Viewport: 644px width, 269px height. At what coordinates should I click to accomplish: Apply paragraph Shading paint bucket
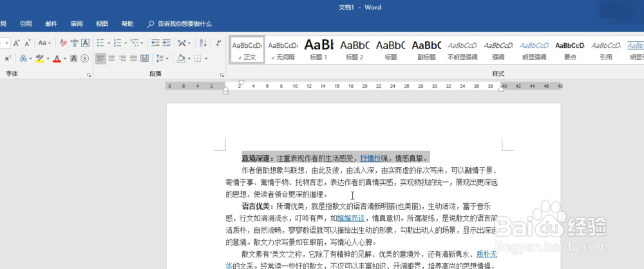coord(180,59)
